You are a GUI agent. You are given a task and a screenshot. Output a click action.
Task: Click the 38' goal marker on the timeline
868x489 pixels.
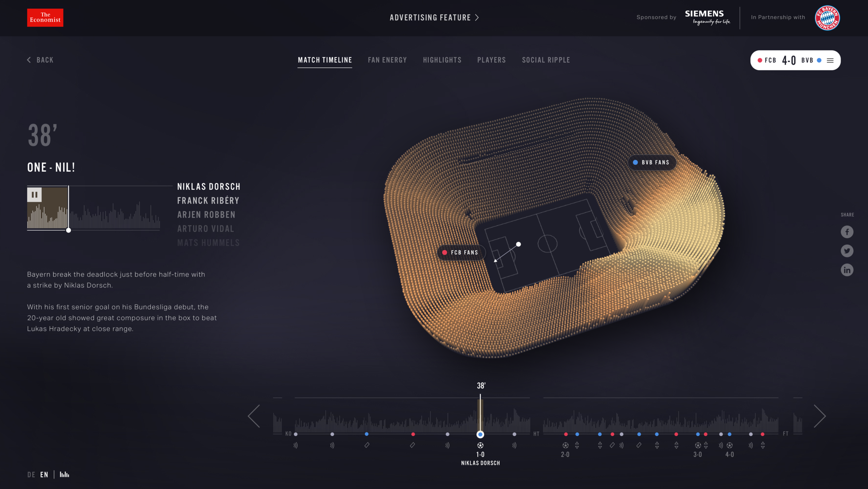[480, 434]
